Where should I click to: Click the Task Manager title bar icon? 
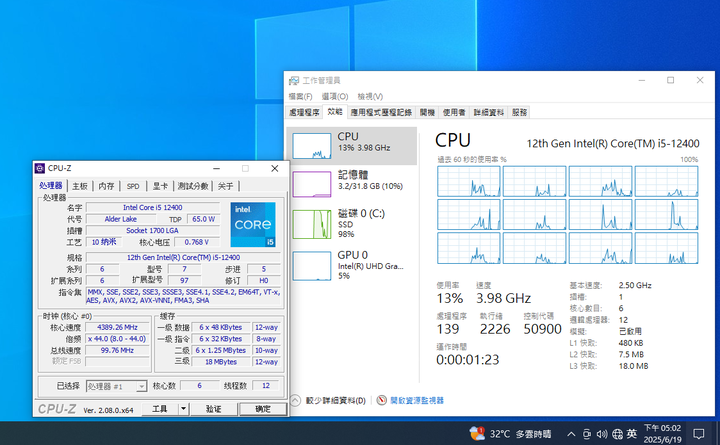pyautogui.click(x=294, y=81)
